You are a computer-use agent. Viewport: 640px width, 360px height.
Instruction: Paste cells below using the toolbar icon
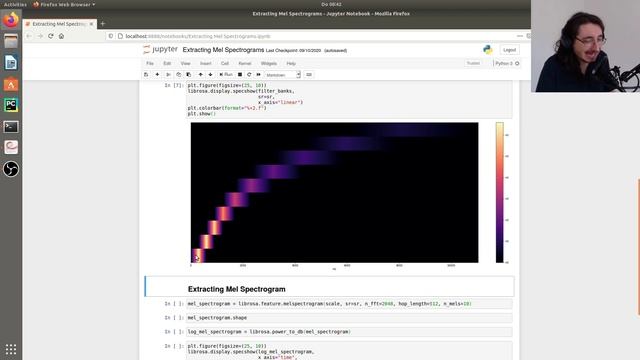[x=189, y=75]
